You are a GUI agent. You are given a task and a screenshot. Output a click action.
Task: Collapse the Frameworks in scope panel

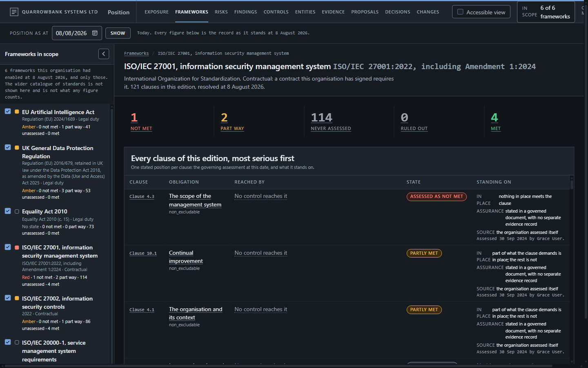tap(104, 54)
